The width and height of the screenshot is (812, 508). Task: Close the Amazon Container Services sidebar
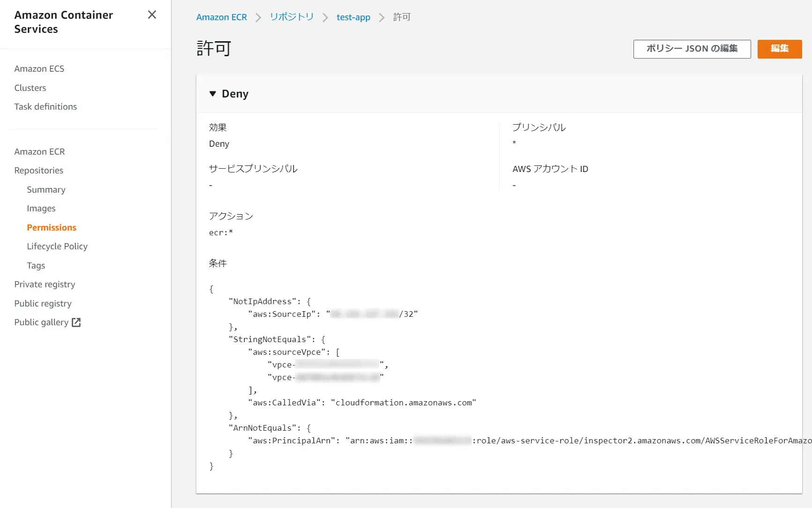pyautogui.click(x=152, y=15)
